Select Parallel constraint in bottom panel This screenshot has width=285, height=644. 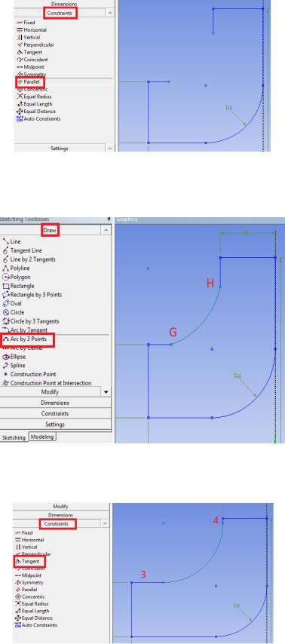tap(26, 590)
